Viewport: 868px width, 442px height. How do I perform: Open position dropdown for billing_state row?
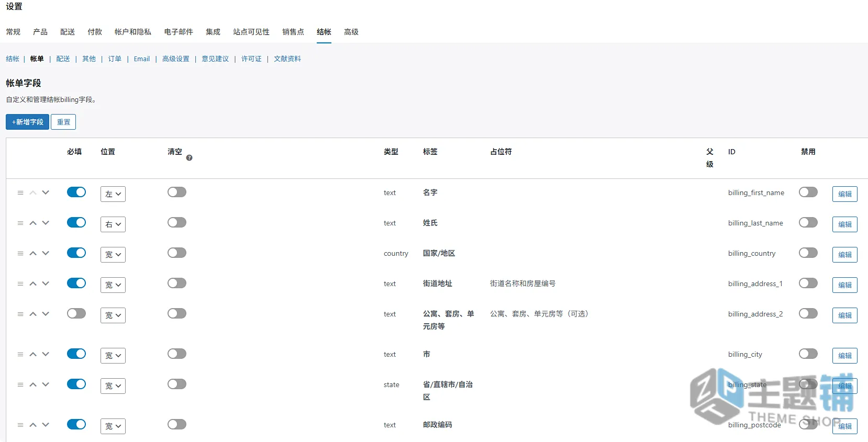click(x=113, y=386)
